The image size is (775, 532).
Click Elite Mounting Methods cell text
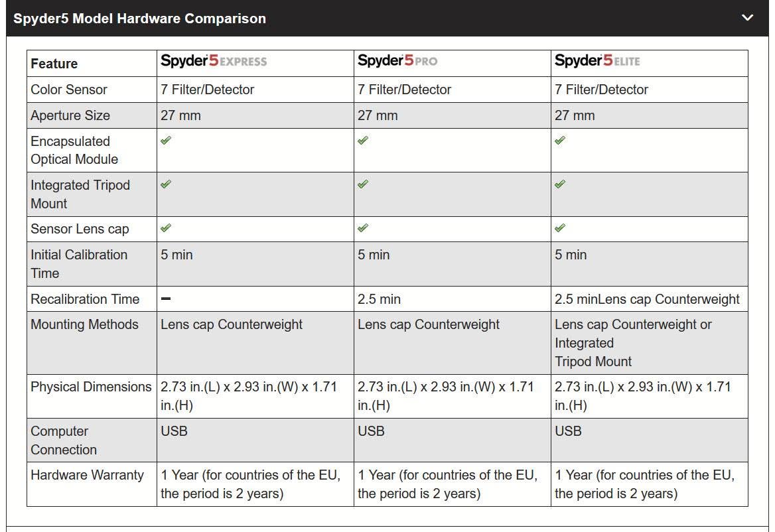tap(633, 343)
